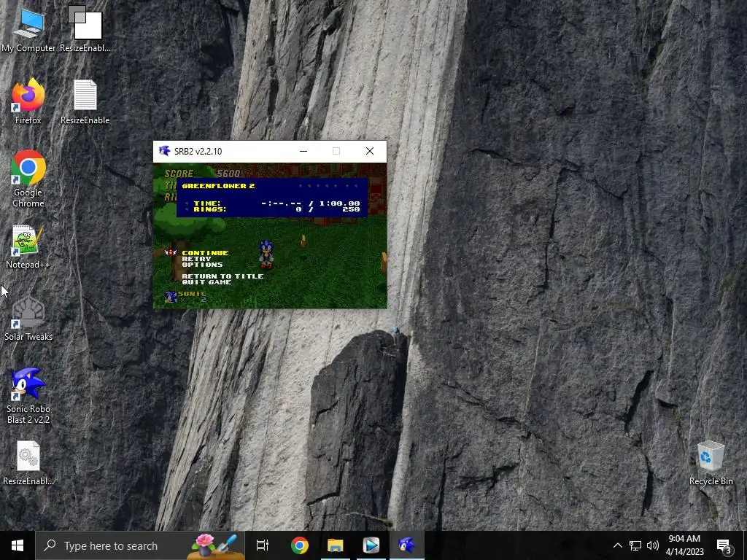The width and height of the screenshot is (747, 560).
Task: Click the menu cursor emblem beside Continue
Action: pos(171,252)
